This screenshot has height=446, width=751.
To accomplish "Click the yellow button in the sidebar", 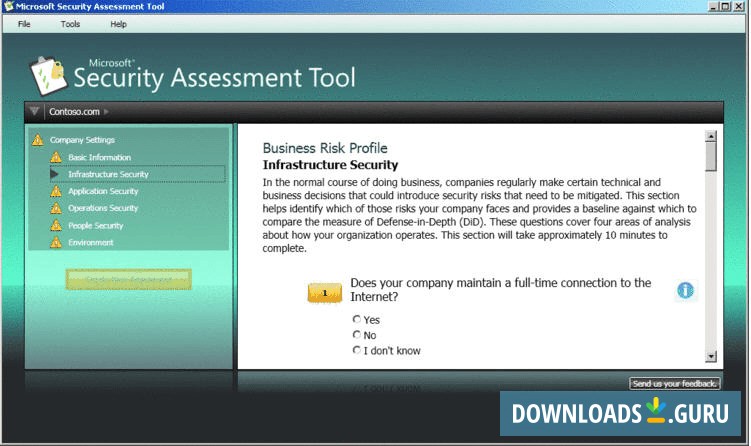I will tap(129, 279).
